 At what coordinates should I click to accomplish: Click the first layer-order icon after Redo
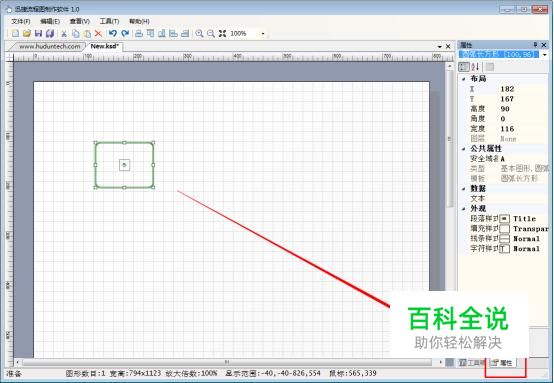coord(139,34)
